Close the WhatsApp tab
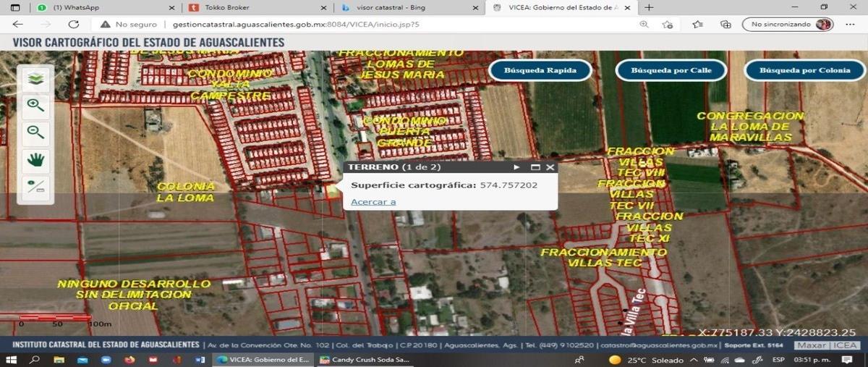Viewport: 868px width, 367px height. pos(171,7)
